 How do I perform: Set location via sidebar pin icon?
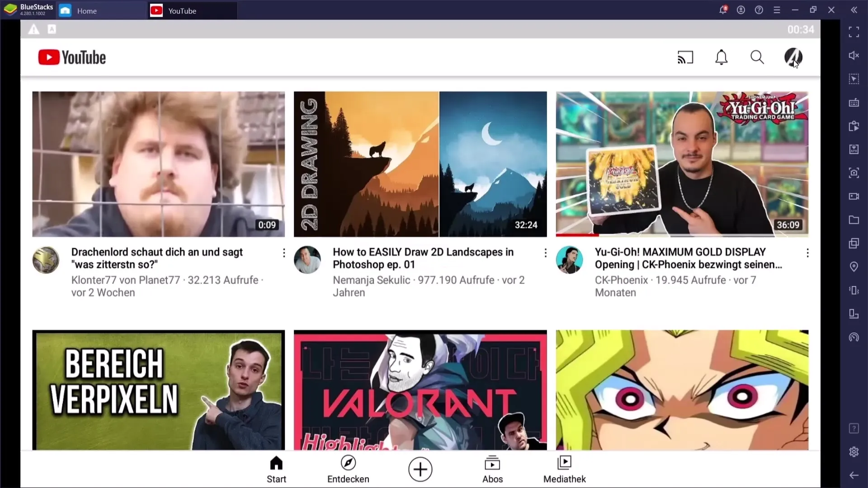(854, 267)
